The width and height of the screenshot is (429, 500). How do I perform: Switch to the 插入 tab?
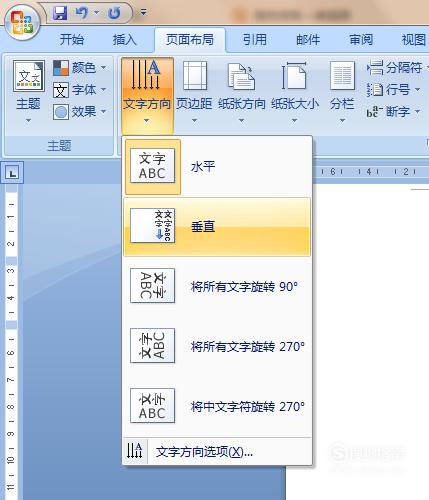(x=124, y=40)
